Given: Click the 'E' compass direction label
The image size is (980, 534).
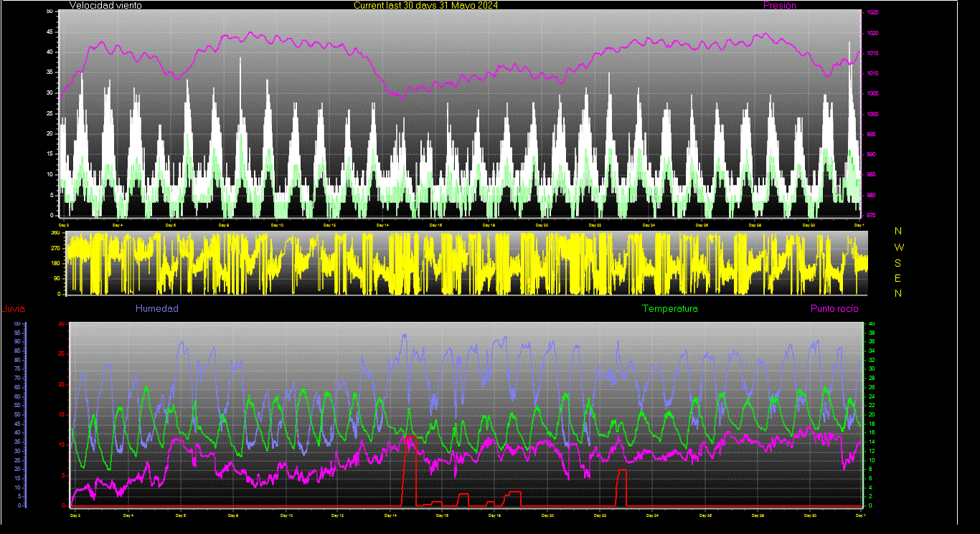Looking at the screenshot, I should [x=898, y=278].
